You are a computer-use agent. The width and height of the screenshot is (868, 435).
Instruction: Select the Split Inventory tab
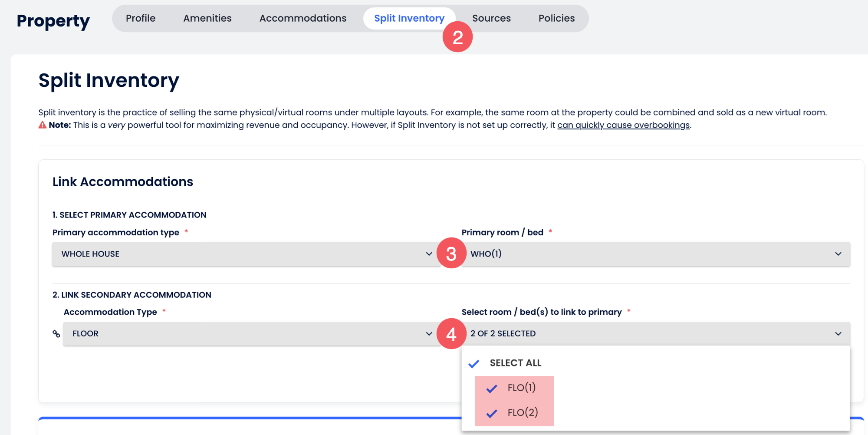(409, 18)
